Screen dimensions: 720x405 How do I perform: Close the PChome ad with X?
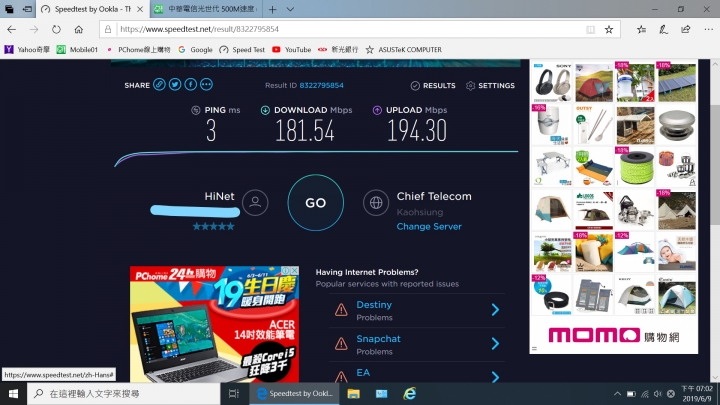pyautogui.click(x=295, y=270)
